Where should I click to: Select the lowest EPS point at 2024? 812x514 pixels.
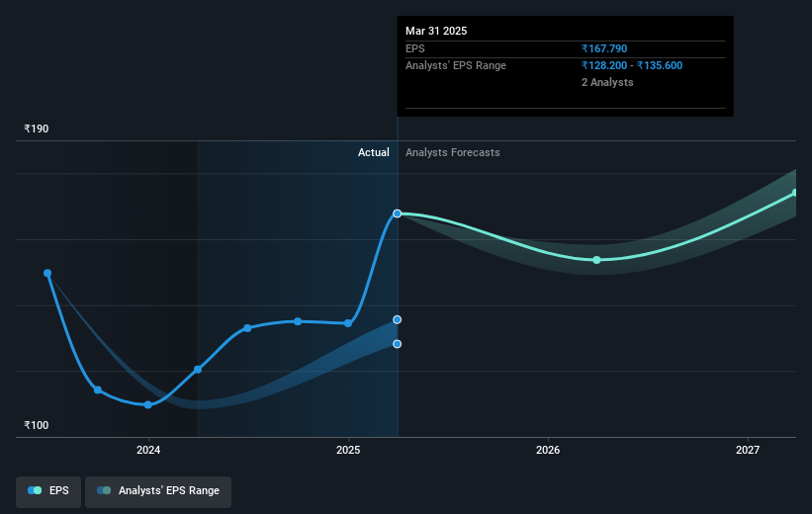pyautogui.click(x=148, y=405)
